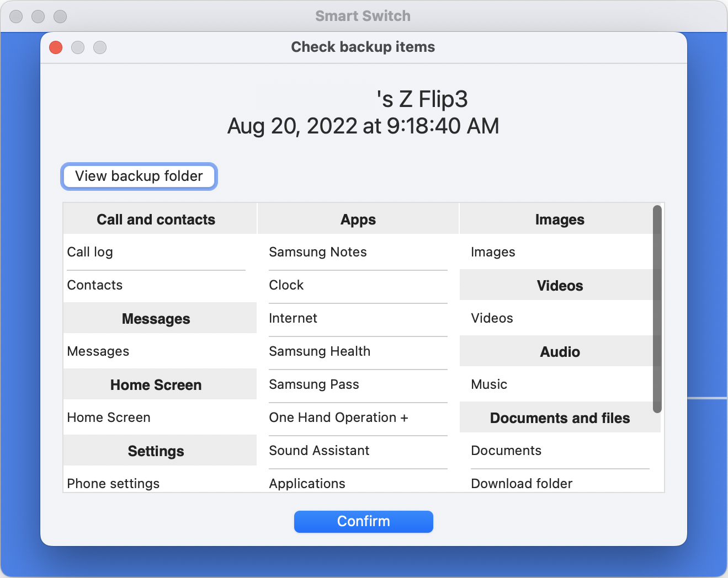Screen dimensions: 728x578
Task: Click the backup list vertical scrollbar
Action: (657, 309)
